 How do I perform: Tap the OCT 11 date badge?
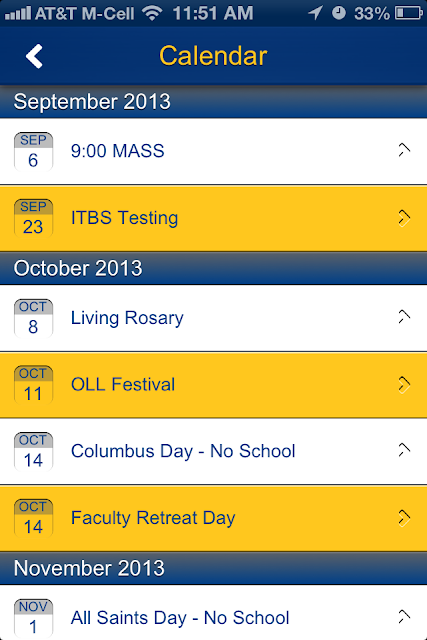coord(33,384)
